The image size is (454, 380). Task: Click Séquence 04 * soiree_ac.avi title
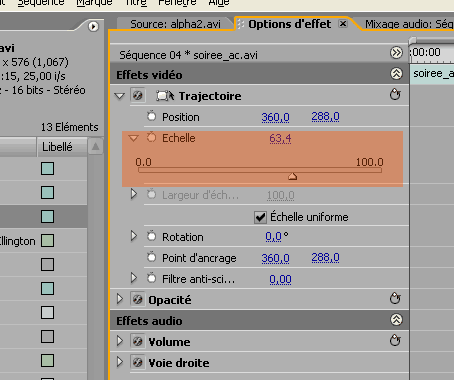pyautogui.click(x=188, y=55)
